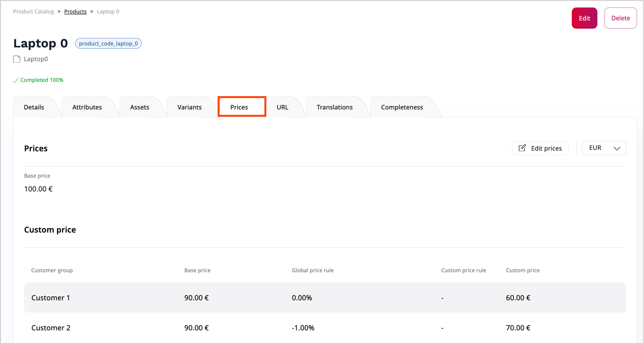Click the green Completed checkmark icon
The image size is (644, 344).
coord(16,80)
